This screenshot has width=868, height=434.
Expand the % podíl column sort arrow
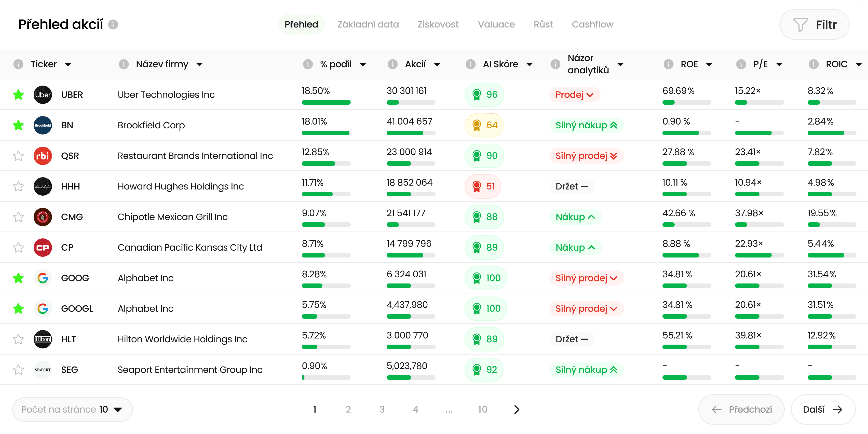pos(363,64)
